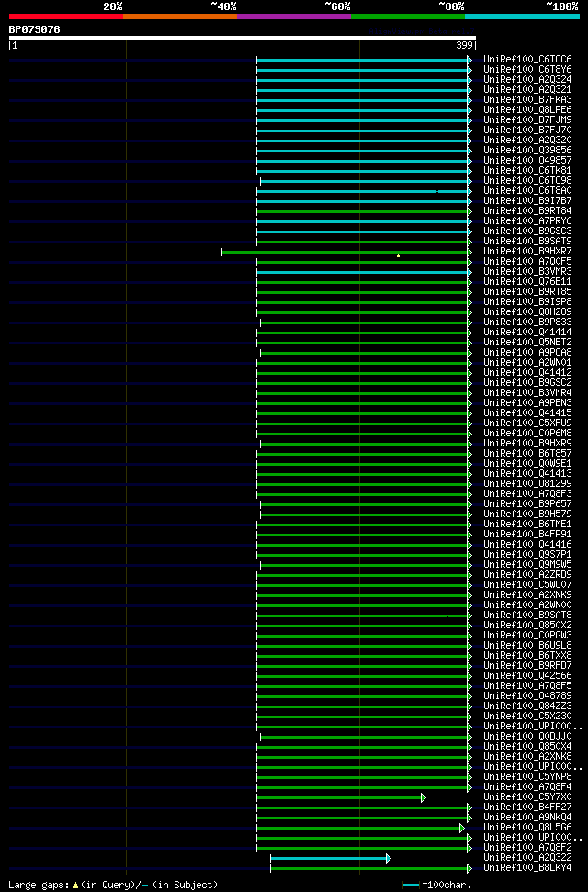Select the label UniRef100_B6T857

pos(527,454)
